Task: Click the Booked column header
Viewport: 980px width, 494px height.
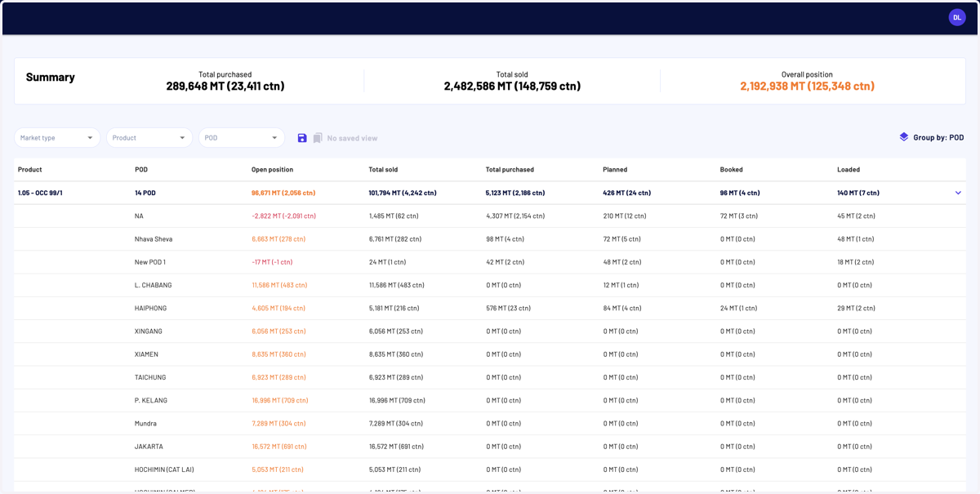Action: click(732, 170)
